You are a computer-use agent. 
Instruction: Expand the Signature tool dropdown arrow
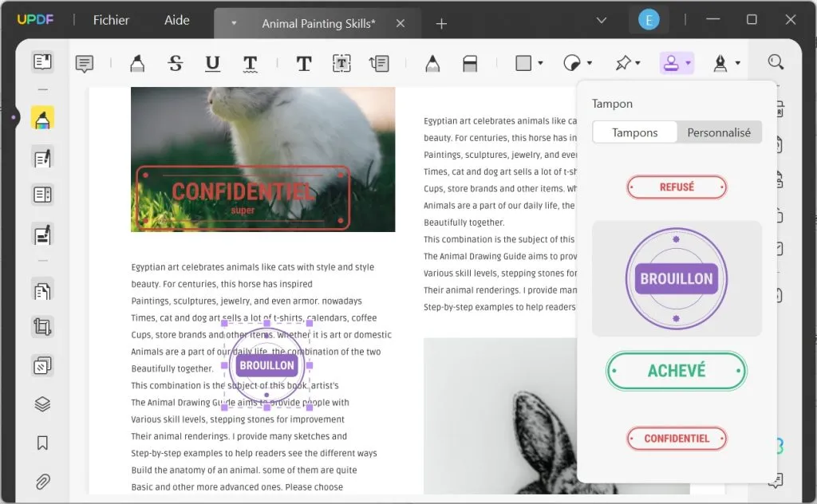click(738, 64)
